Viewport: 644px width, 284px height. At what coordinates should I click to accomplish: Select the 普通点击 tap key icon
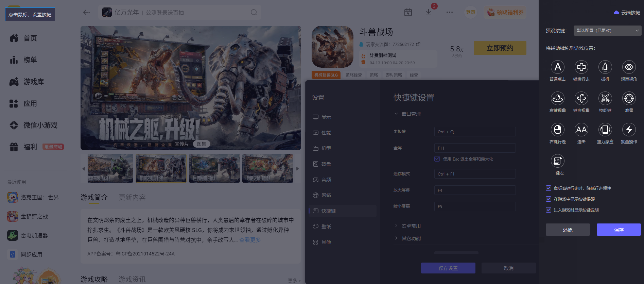point(558,67)
